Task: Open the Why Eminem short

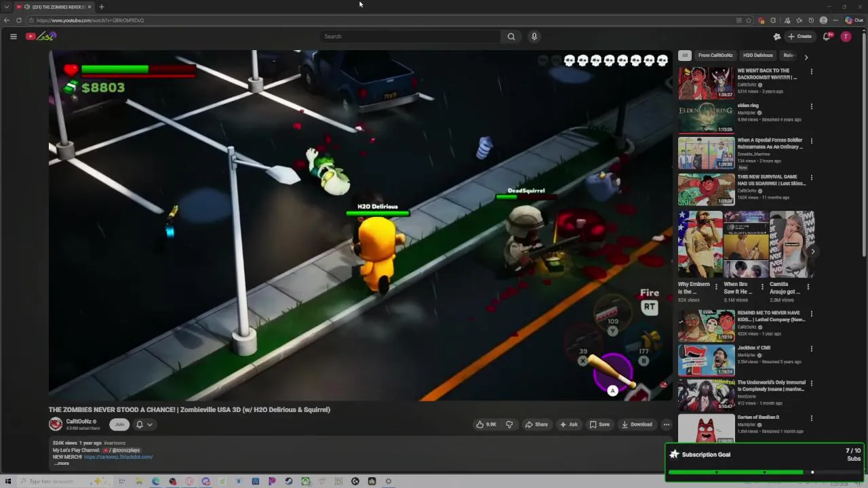Action: pos(699,244)
